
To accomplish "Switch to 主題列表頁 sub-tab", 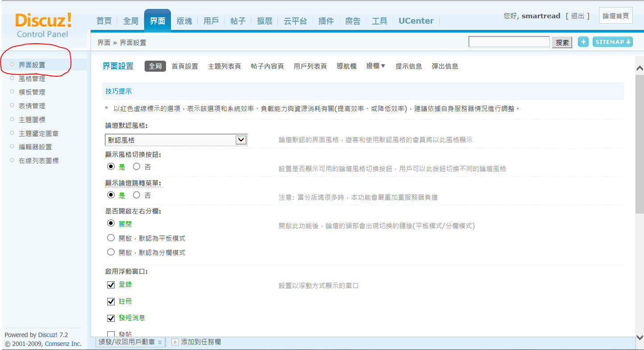I will (224, 66).
